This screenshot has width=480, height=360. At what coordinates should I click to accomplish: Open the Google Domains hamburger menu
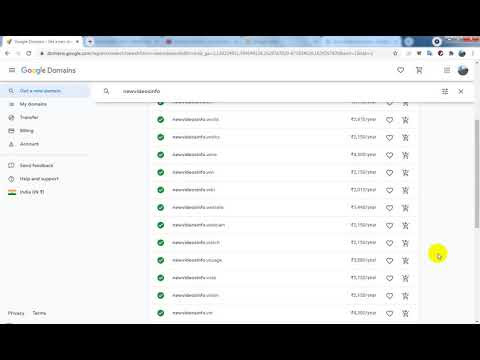[x=12, y=70]
